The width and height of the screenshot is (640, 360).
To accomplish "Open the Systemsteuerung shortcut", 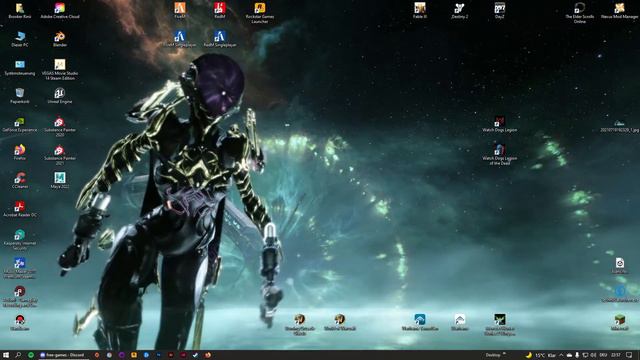I will [x=20, y=68].
